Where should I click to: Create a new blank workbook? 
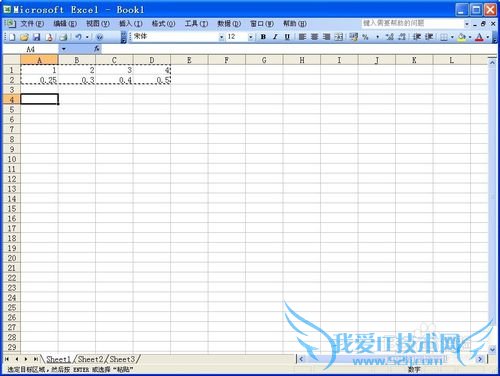click(12, 37)
